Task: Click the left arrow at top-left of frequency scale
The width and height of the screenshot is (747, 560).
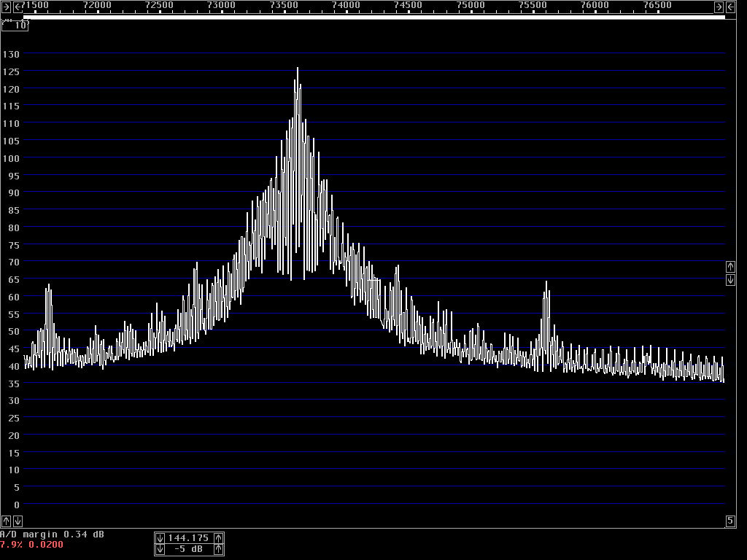Action: pyautogui.click(x=18, y=7)
